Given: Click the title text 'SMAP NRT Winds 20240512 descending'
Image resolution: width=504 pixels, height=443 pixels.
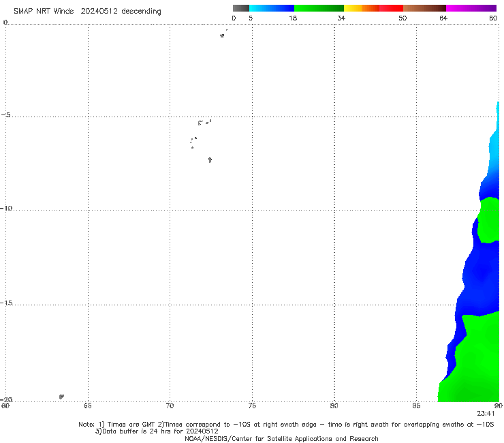Looking at the screenshot, I should pyautogui.click(x=87, y=11).
